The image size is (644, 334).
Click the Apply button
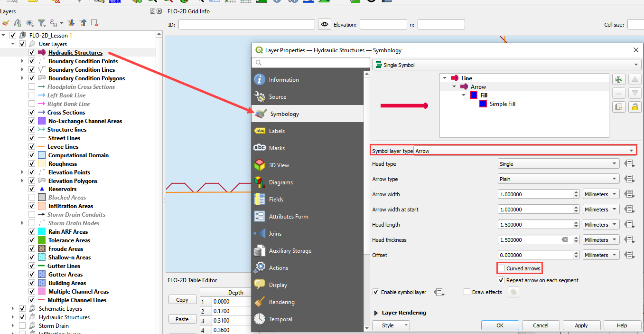(x=581, y=325)
